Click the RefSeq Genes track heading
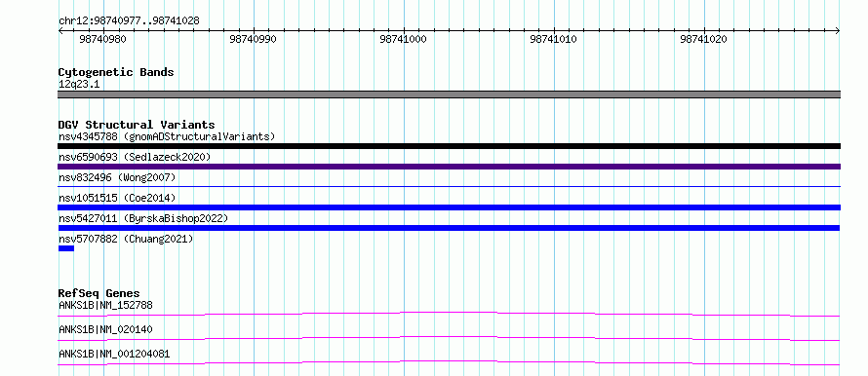Screen dimensions: 868x376 (x=99, y=293)
